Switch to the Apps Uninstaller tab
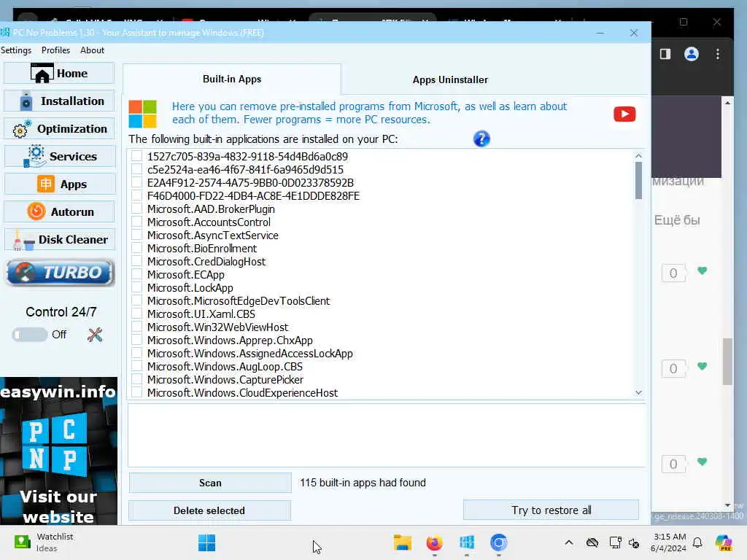 coord(450,79)
